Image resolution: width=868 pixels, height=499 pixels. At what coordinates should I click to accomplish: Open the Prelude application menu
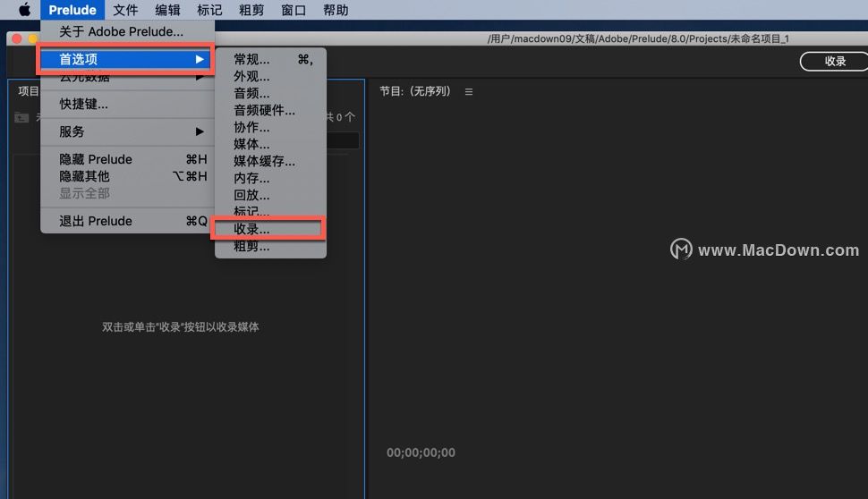click(x=72, y=10)
